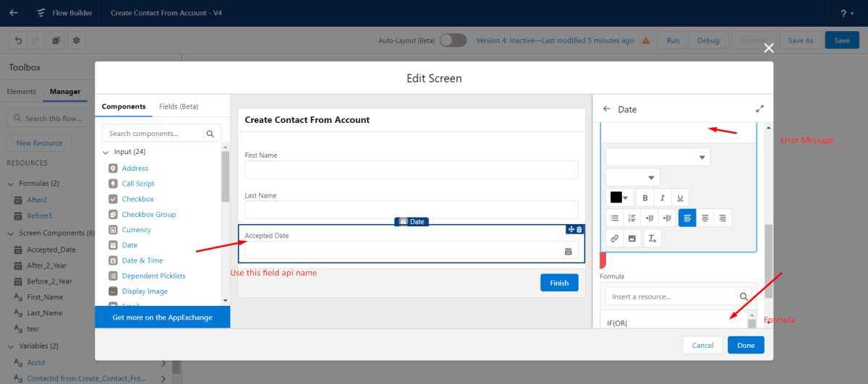Toggle bold formatting in error message editor
This screenshot has height=384, width=868.
[x=645, y=197]
